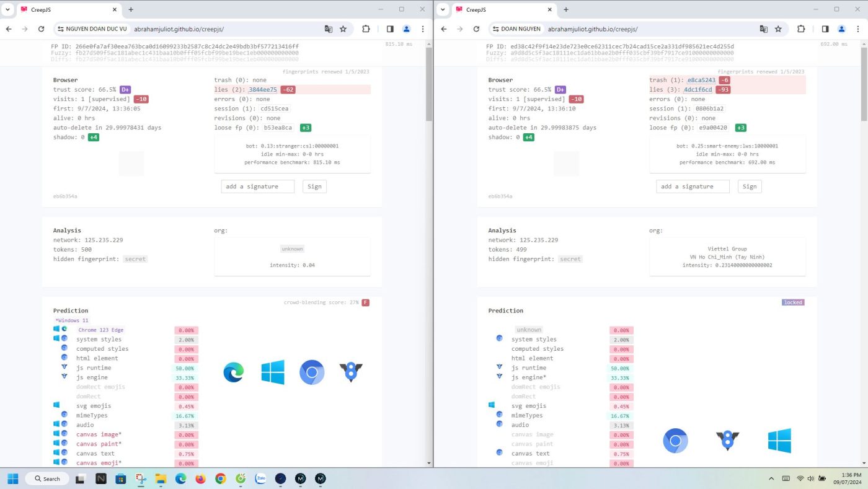868x489 pixels.
Task: Open lies hash 4dc1f6cd in right window
Action: pos(698,90)
